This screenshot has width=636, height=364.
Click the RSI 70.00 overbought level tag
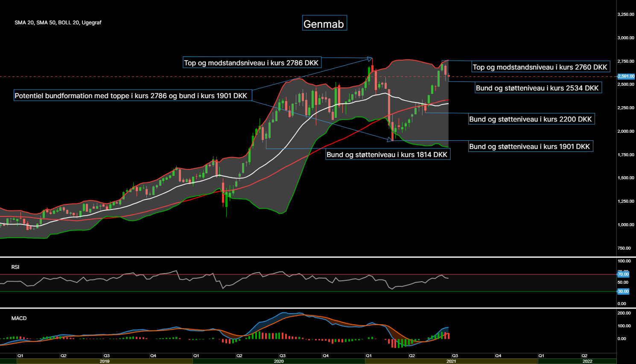point(623,274)
